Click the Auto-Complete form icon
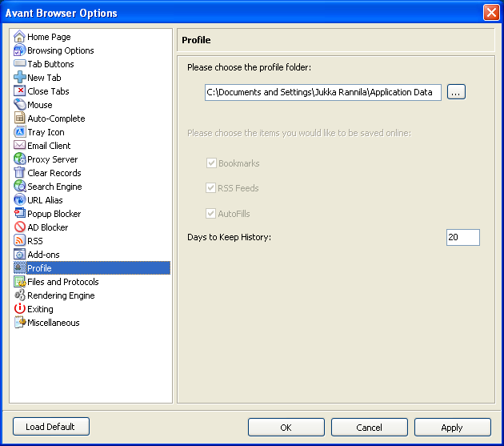The width and height of the screenshot is (504, 446). 19,118
